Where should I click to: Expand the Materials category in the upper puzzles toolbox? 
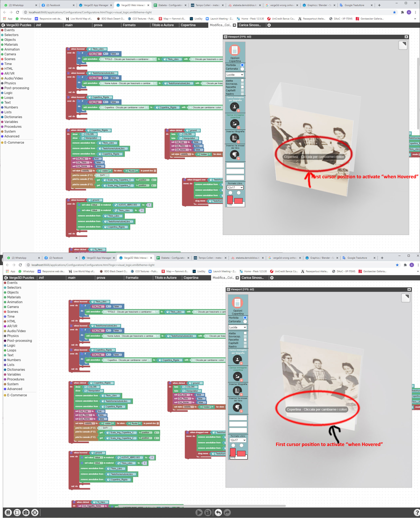[x=11, y=45]
